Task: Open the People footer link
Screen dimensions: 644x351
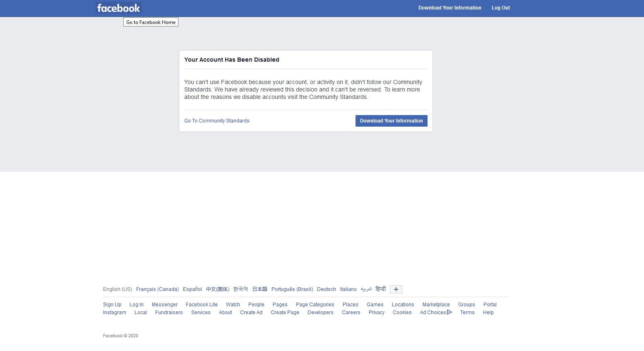Action: [256, 305]
